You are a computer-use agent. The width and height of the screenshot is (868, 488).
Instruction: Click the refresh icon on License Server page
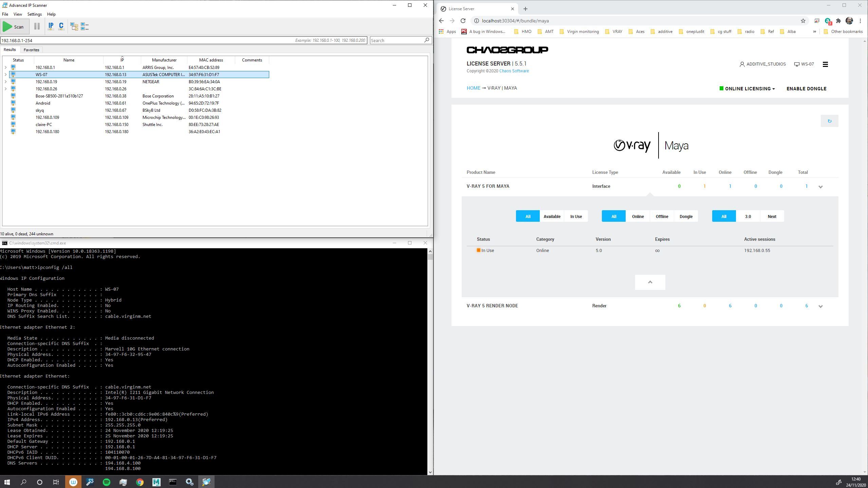(829, 121)
